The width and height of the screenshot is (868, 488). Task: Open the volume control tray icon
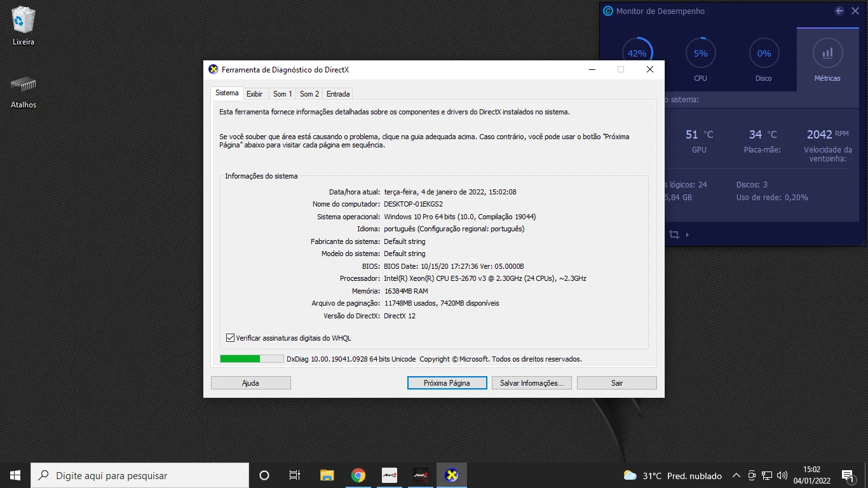(782, 475)
